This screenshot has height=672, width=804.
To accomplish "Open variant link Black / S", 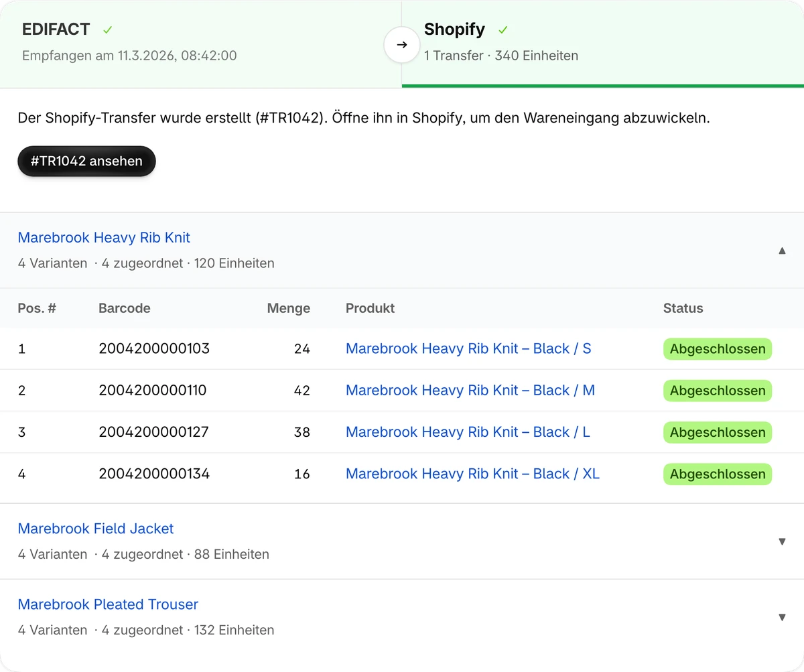I will point(468,348).
